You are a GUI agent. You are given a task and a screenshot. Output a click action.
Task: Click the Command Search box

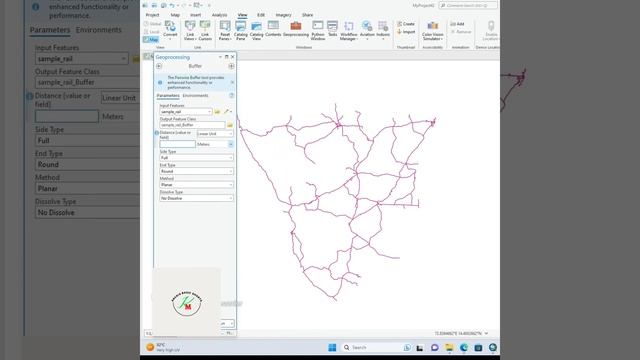coord(468,5)
